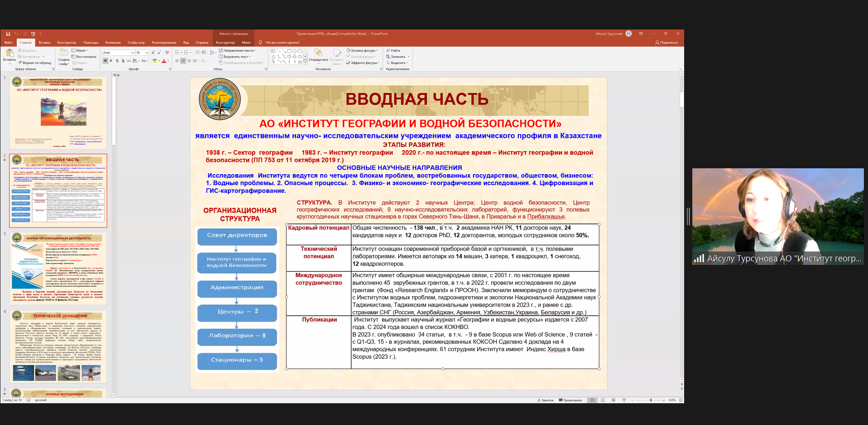Open the font size dropdown
The width and height of the screenshot is (868, 425).
pos(147,53)
